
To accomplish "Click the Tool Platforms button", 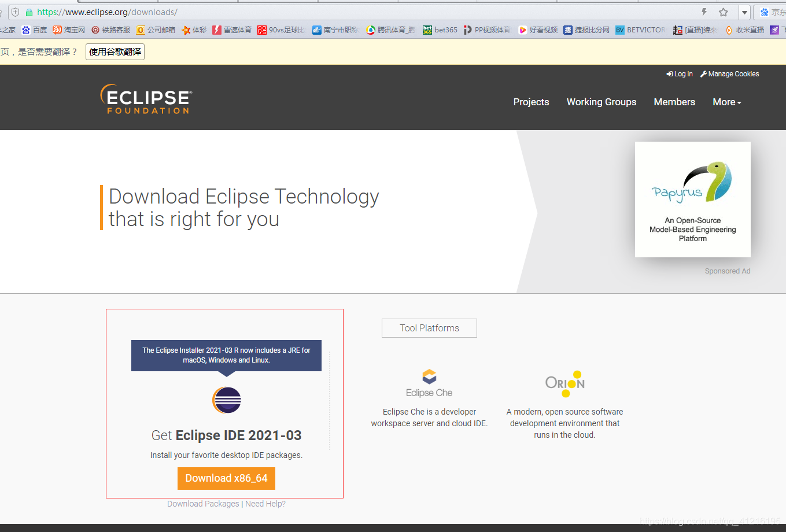I will point(429,328).
